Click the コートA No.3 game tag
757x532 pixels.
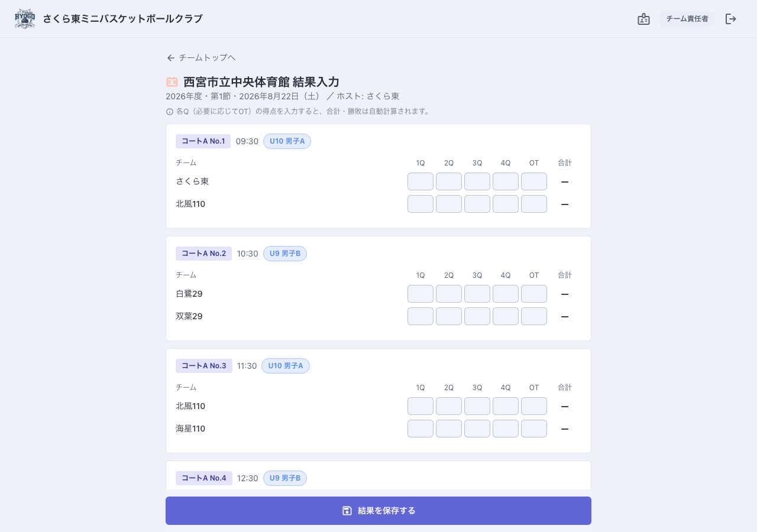tap(204, 366)
